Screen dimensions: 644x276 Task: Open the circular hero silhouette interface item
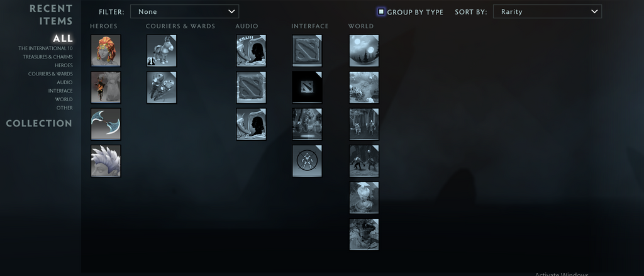[x=307, y=160]
